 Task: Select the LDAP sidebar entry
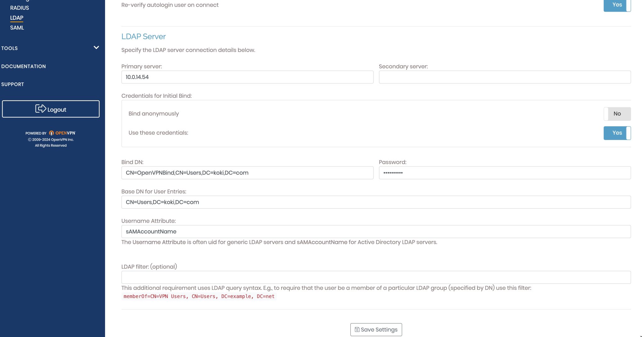click(16, 18)
